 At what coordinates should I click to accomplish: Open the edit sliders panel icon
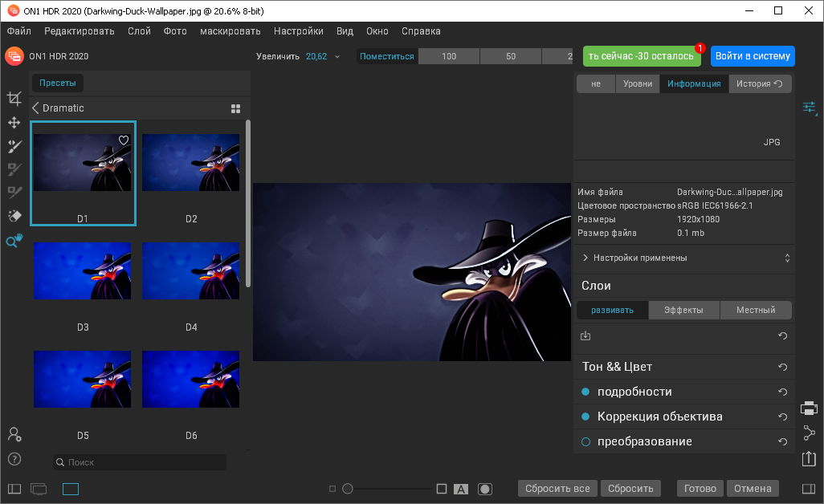click(810, 108)
